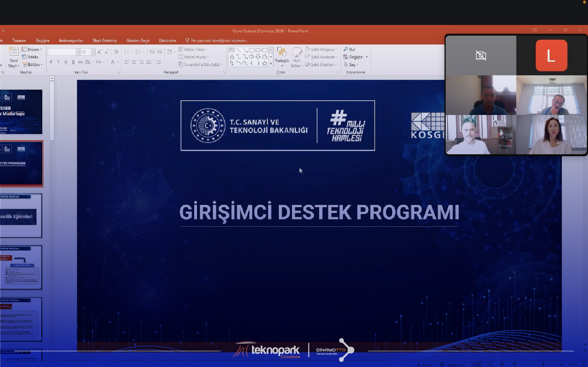Screen dimensions: 588x367
Task: Select the down arrow shape in gallery
Action: click(x=258, y=57)
